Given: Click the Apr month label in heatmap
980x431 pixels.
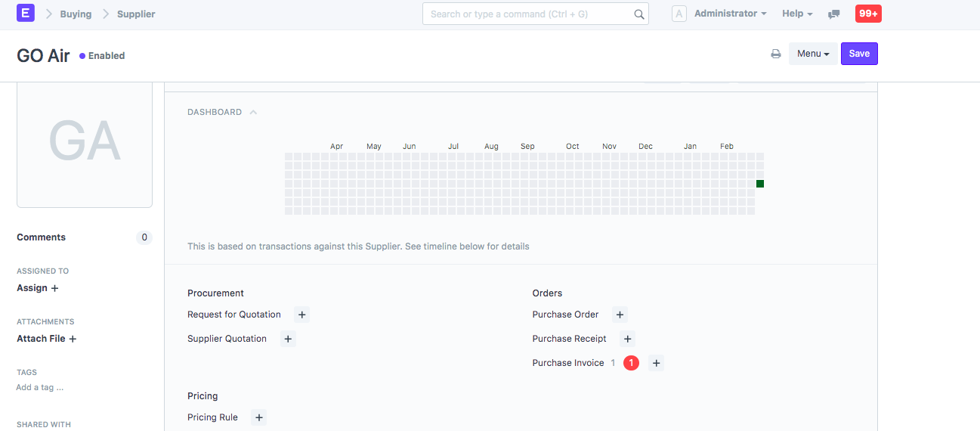Looking at the screenshot, I should 336,147.
